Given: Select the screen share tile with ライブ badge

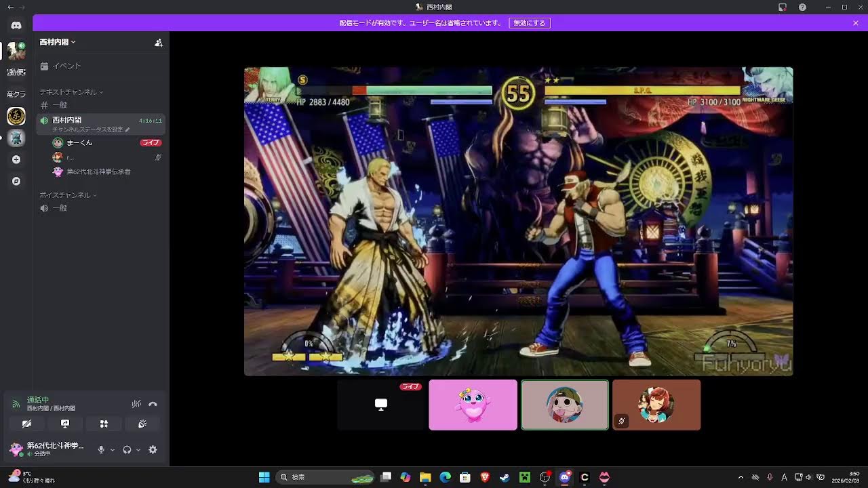Looking at the screenshot, I should [381, 405].
